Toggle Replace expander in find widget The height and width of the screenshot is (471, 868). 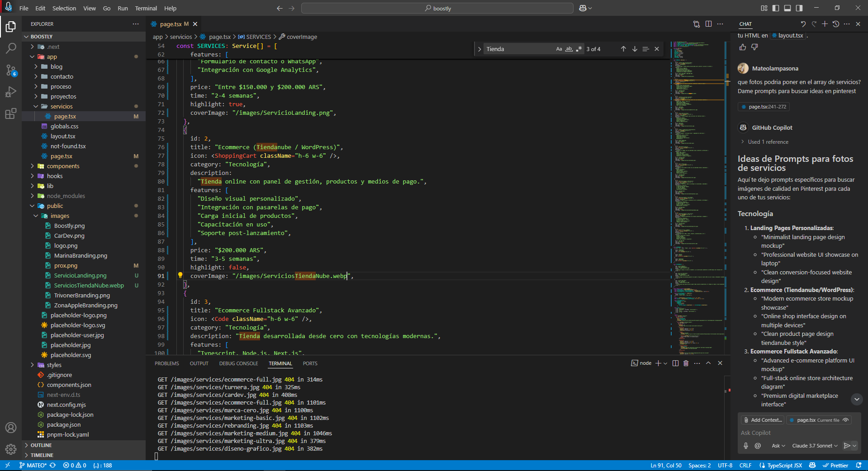(479, 49)
